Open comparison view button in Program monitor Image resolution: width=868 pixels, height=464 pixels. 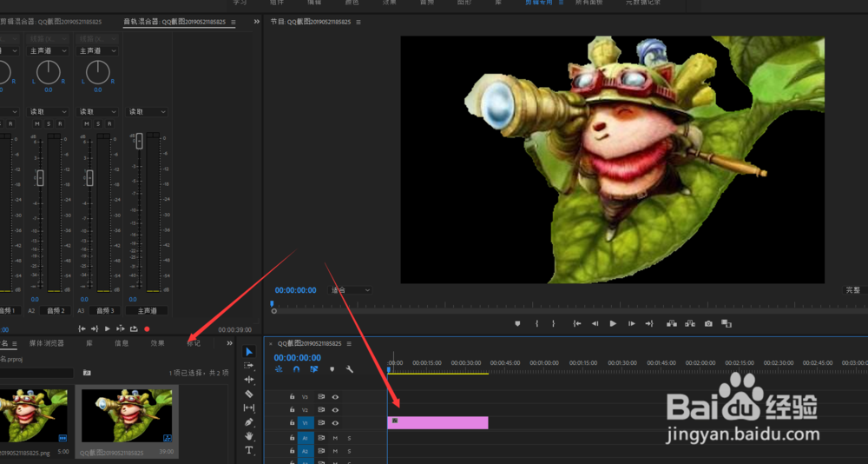click(x=727, y=324)
